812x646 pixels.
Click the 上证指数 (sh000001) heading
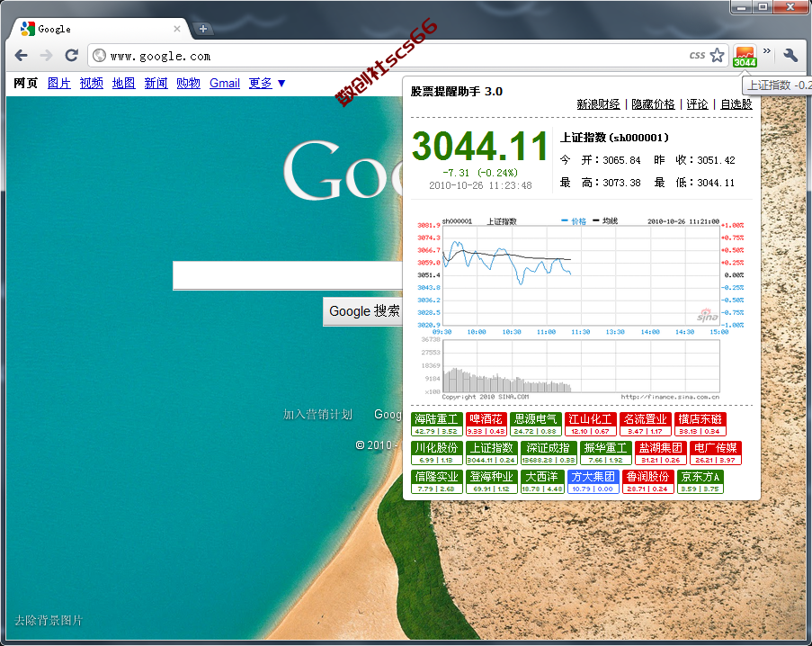(614, 138)
